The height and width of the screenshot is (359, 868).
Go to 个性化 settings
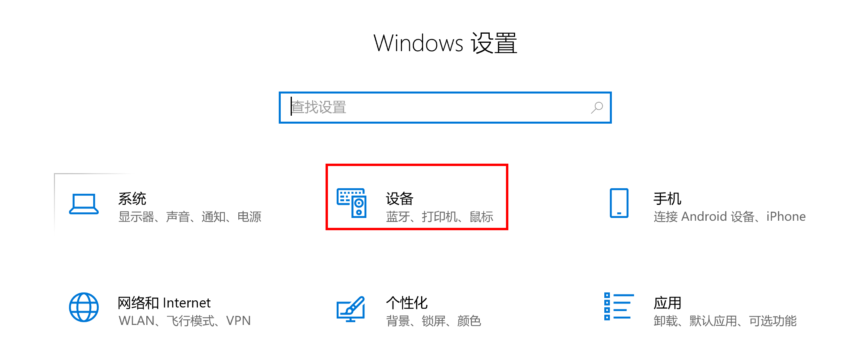coord(407,303)
